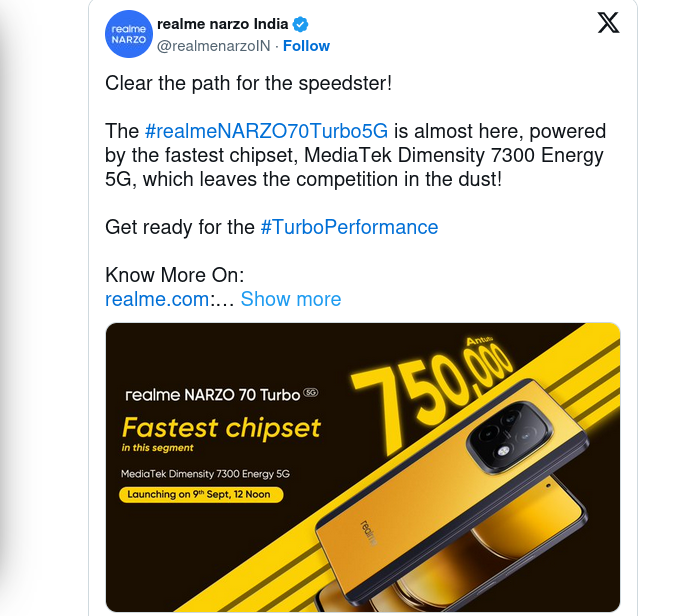Open the realme NARZO profile avatar
The image size is (689, 616).
[x=129, y=34]
